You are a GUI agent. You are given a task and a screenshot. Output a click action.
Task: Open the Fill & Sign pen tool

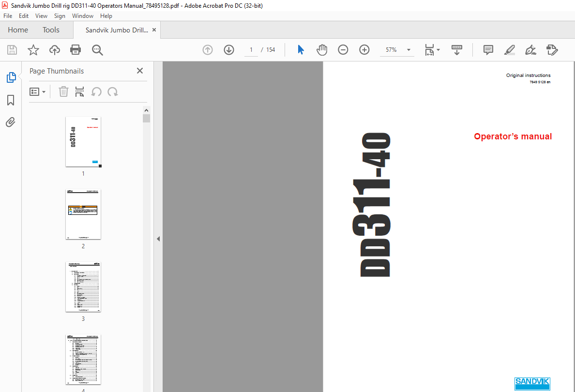(530, 50)
